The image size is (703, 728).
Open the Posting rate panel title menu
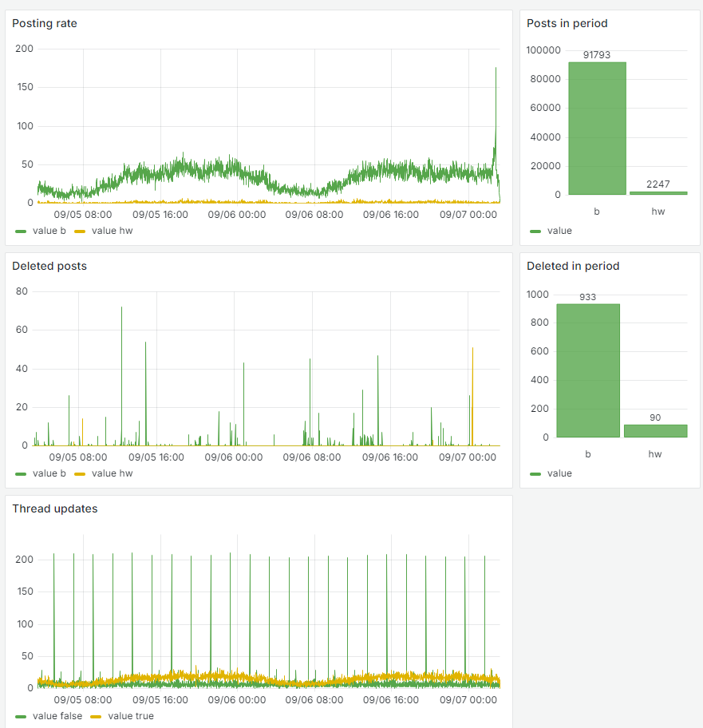tap(45, 23)
